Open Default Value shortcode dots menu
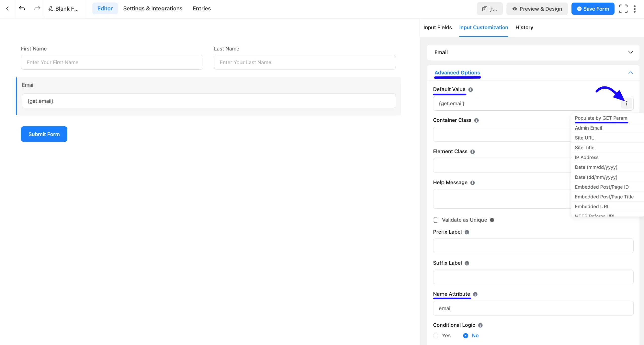This screenshot has width=644, height=345. pos(626,103)
